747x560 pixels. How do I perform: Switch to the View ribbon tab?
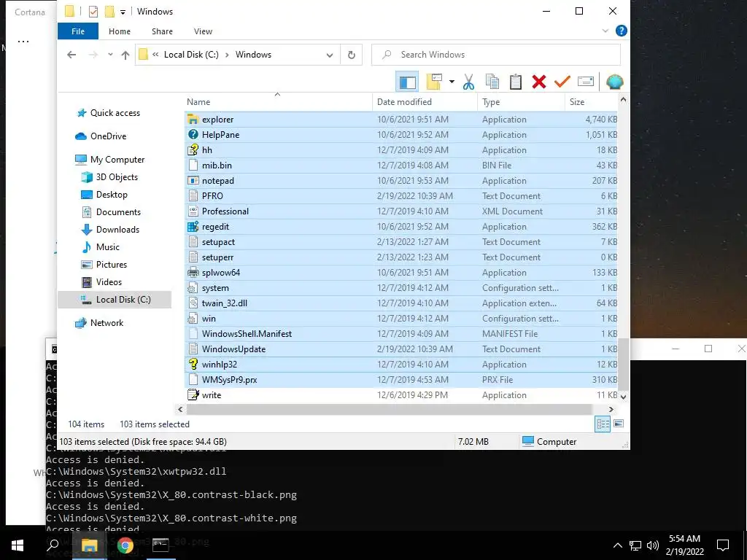pyautogui.click(x=203, y=31)
